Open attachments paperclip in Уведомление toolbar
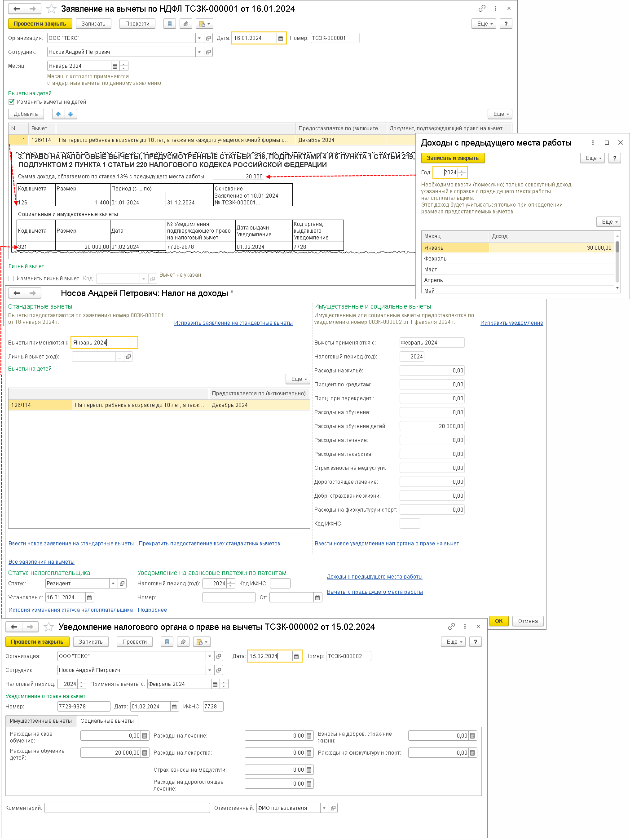 coord(183,642)
